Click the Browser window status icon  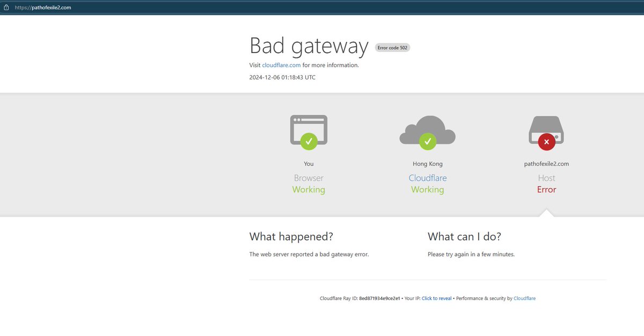click(x=309, y=132)
